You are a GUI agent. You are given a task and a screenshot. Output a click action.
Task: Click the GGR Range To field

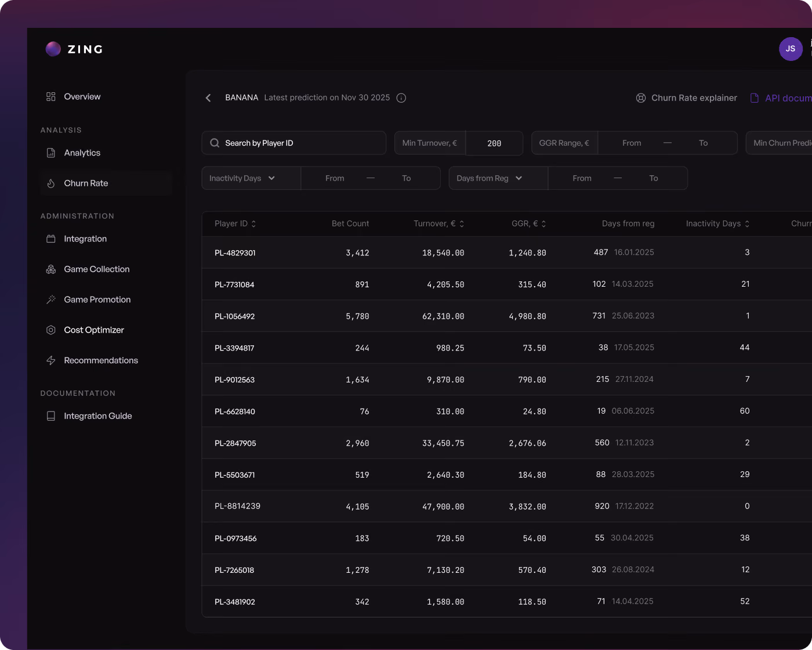coord(704,143)
